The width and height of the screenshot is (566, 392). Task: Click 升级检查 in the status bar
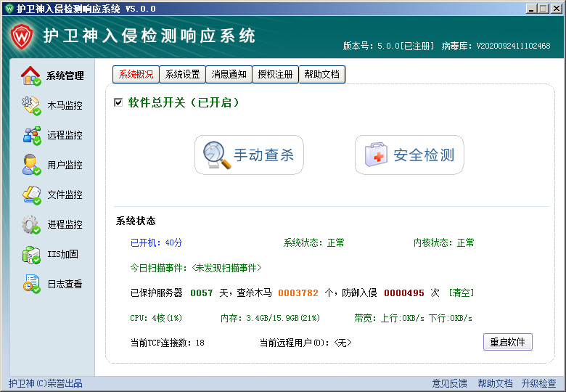tap(538, 383)
